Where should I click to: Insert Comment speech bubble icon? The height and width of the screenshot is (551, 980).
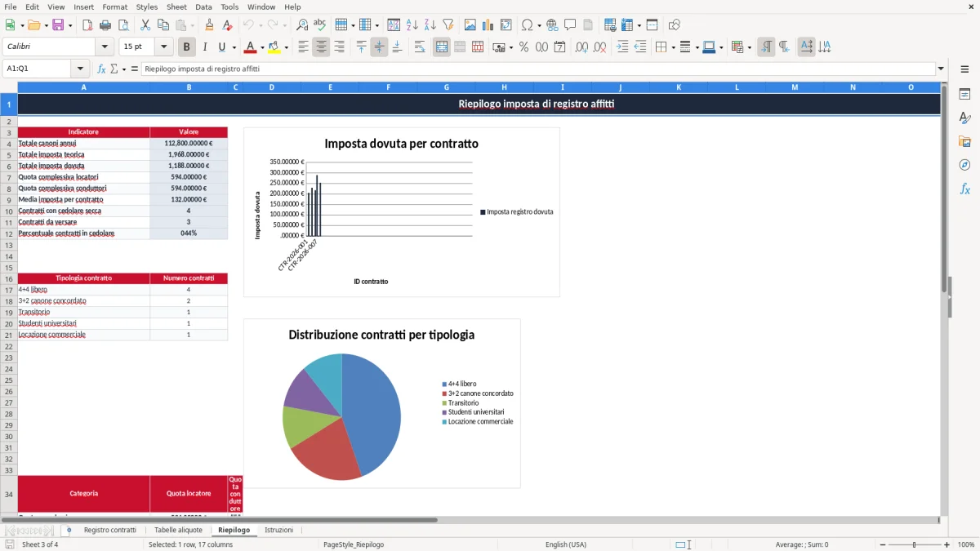(571, 25)
